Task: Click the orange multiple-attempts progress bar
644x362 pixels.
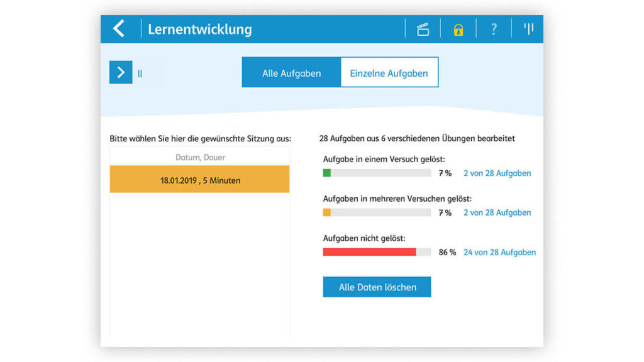Action: pyautogui.click(x=377, y=213)
